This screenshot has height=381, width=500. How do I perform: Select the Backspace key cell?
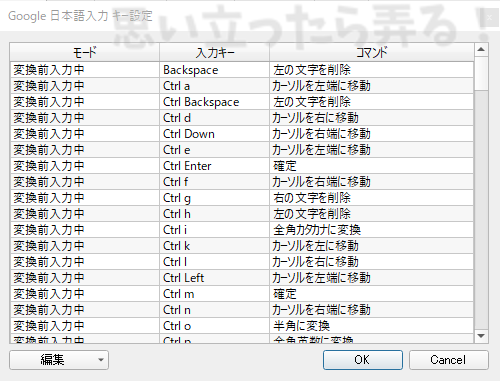[214, 70]
